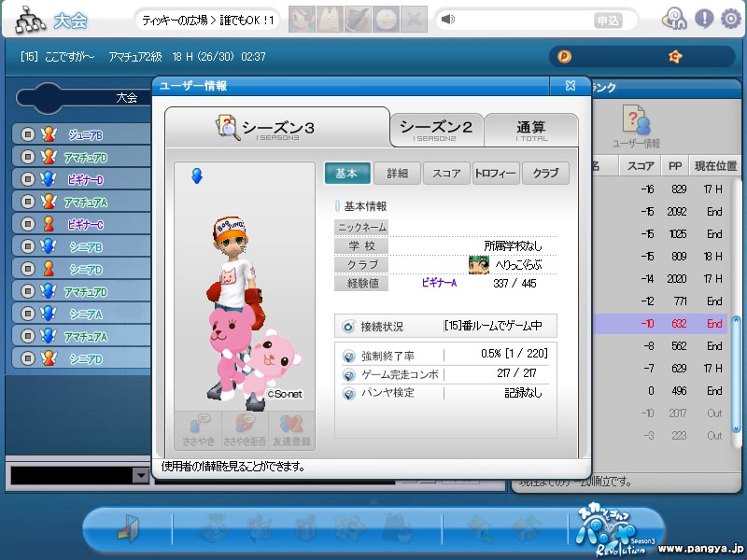The width and height of the screenshot is (747, 560).
Task: Click the 友達登録 hearts icon
Action: pyautogui.click(x=291, y=430)
